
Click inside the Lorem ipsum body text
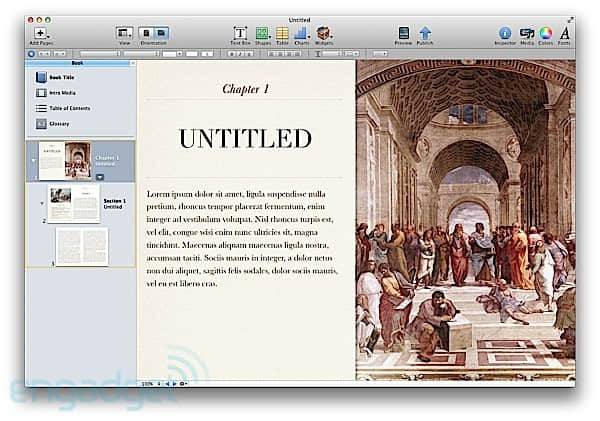[243, 239]
